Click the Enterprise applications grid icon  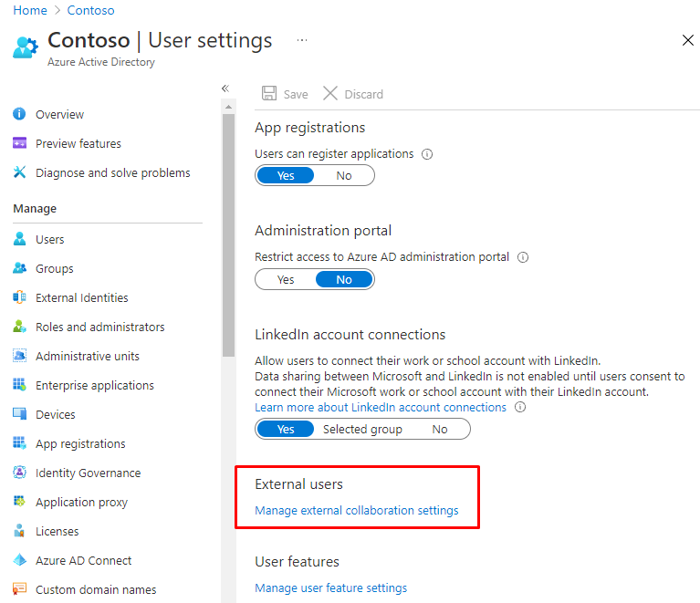19,385
